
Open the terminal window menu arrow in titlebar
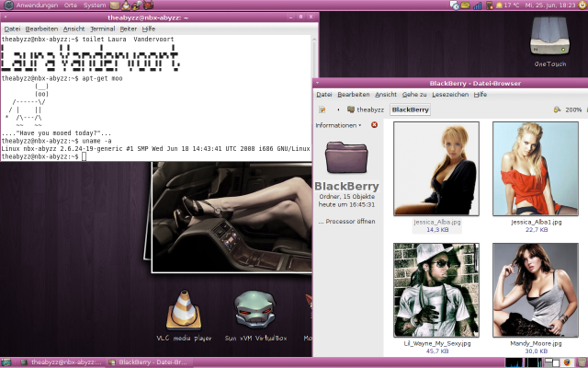[x=5, y=17]
